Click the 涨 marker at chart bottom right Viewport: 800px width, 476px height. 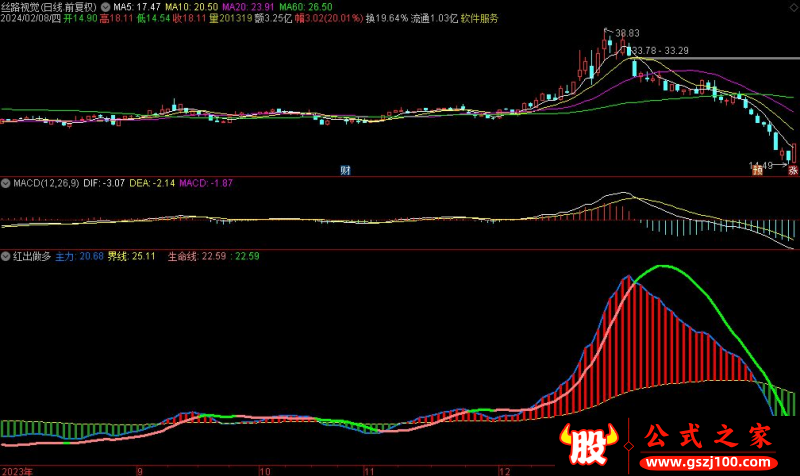791,170
